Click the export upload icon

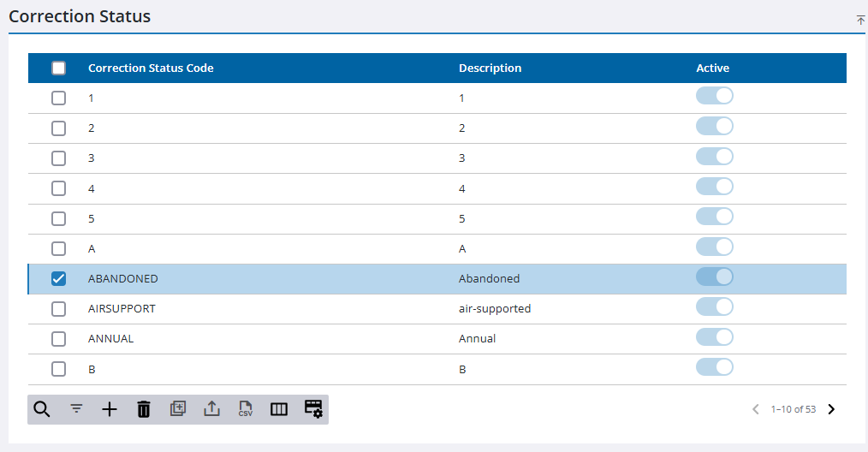[211, 409]
